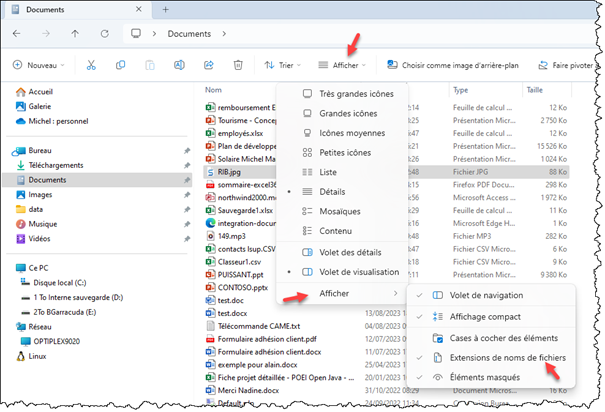Click the Paste icon in the toolbar
The height and width of the screenshot is (412, 605).
coord(150,65)
